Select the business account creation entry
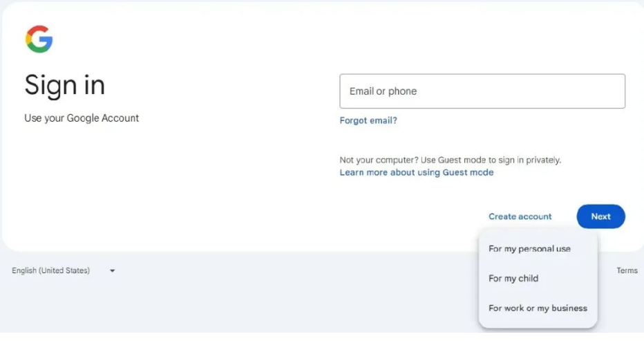Viewport: 644px width, 341px height. [538, 308]
